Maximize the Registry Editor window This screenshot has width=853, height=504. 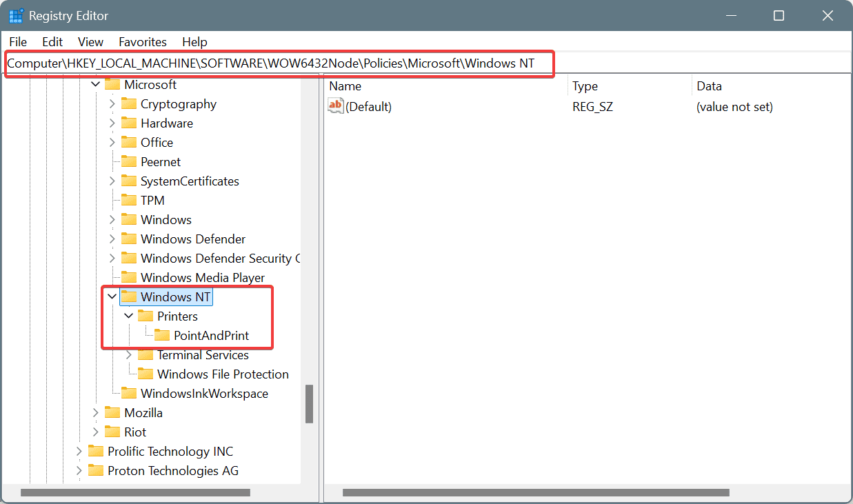[x=779, y=15]
